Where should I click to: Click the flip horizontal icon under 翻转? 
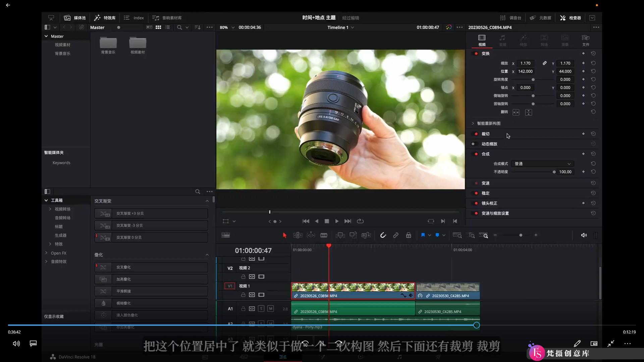click(x=516, y=112)
